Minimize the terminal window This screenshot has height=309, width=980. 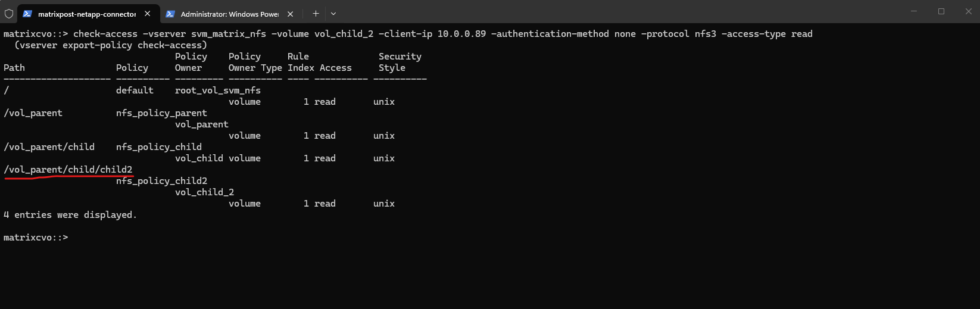(914, 11)
